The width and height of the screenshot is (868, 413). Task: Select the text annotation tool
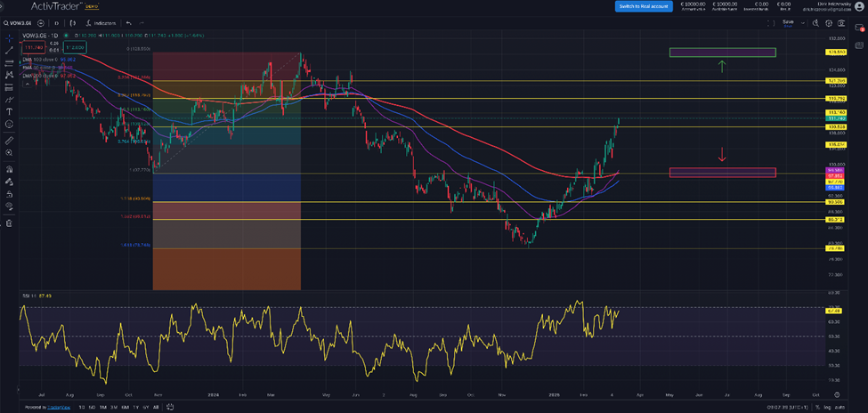click(9, 112)
